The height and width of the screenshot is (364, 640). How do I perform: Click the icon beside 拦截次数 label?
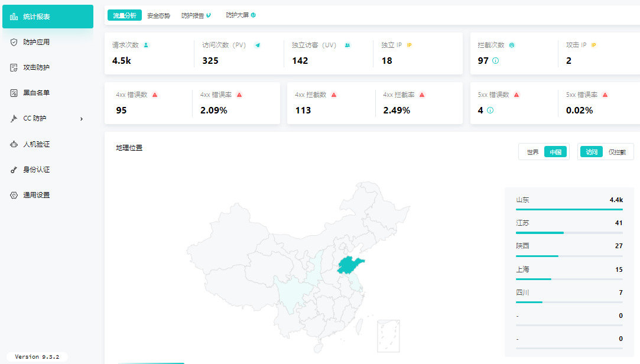coord(512,45)
